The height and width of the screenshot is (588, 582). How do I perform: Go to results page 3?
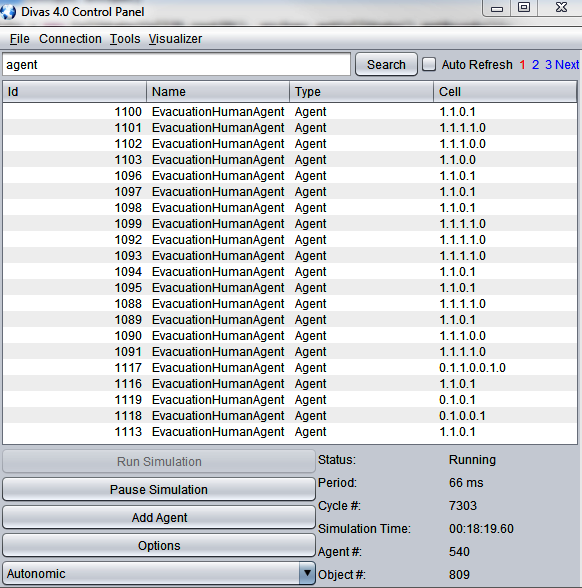(548, 64)
